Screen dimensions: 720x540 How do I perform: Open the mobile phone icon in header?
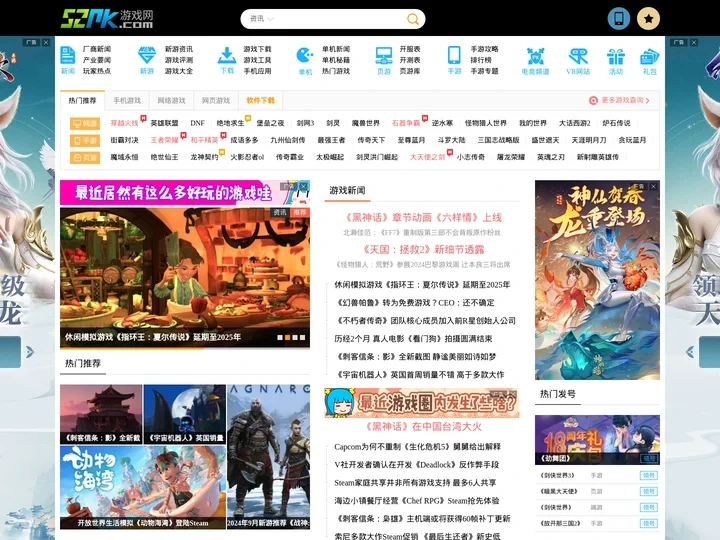(x=619, y=18)
